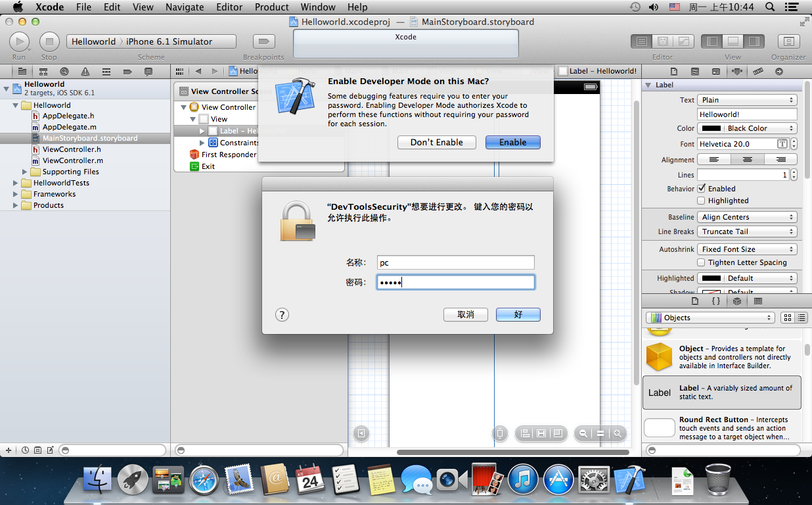Select AppDelegate.h in project navigator
Image resolution: width=812 pixels, height=505 pixels.
click(x=68, y=116)
